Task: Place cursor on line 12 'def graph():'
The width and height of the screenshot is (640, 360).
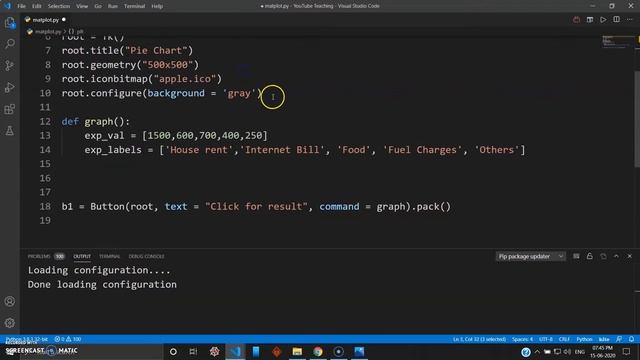Action: coord(96,122)
